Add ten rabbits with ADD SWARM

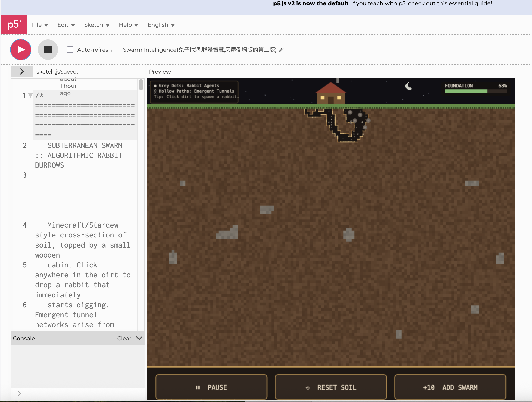(x=450, y=387)
